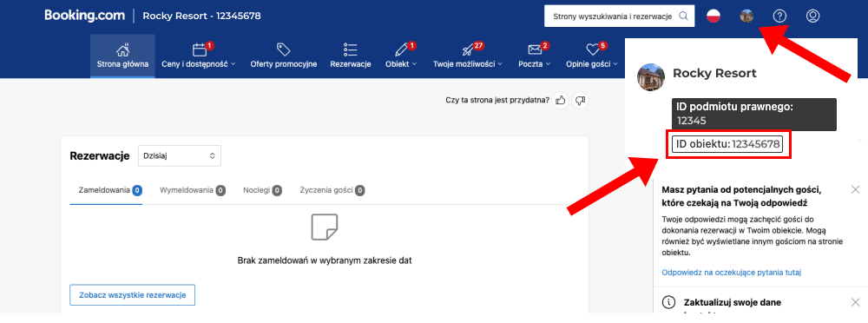Viewport: 868px width, 323px height.
Task: Open the user account profile icon
Action: click(812, 16)
